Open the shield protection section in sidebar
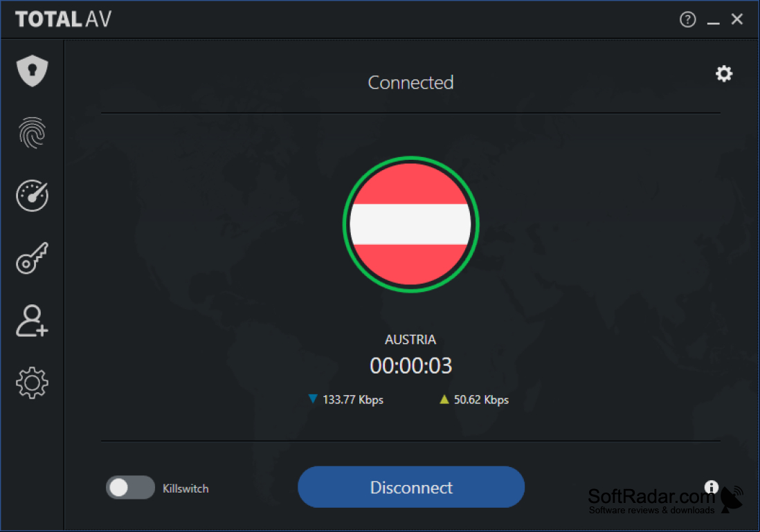Viewport: 760px width, 532px height. click(32, 71)
